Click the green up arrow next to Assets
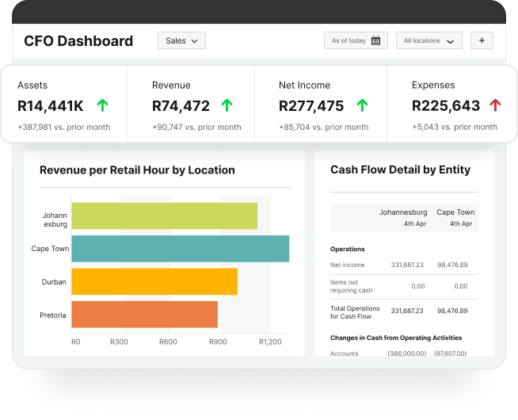Viewport: 518px width, 420px height. (101, 105)
